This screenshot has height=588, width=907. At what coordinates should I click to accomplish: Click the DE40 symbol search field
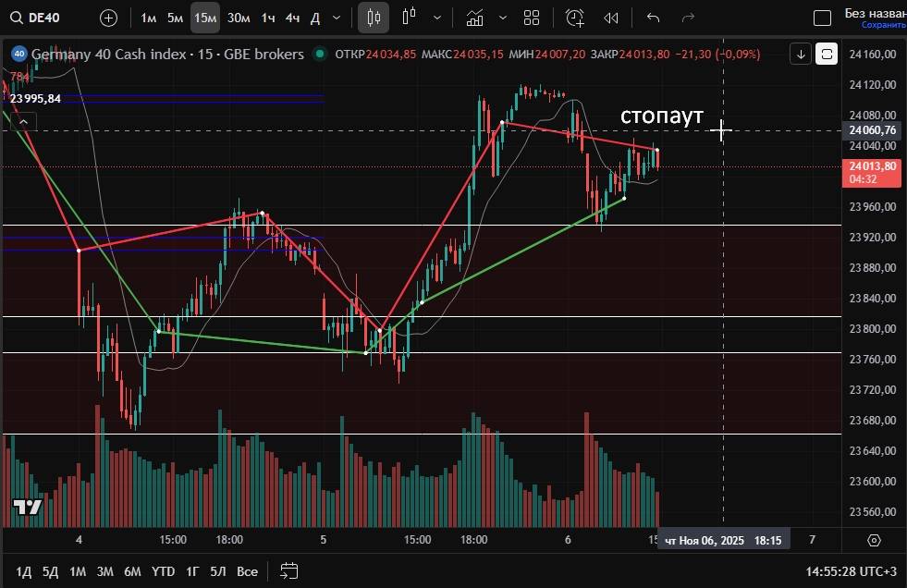pos(44,18)
